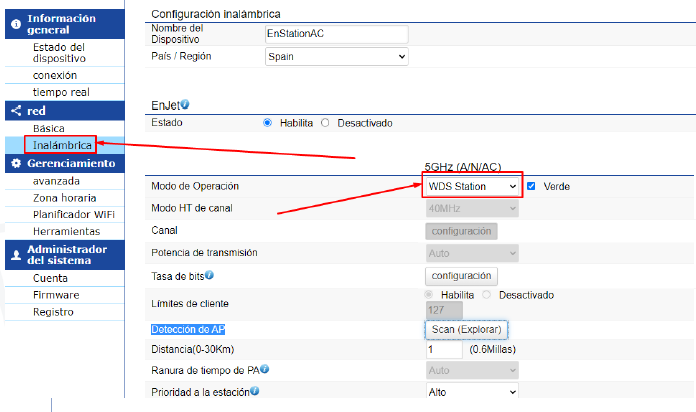Viewport: 696px width, 412px height.
Task: Open the Inalámbrica menu item
Action: point(62,145)
